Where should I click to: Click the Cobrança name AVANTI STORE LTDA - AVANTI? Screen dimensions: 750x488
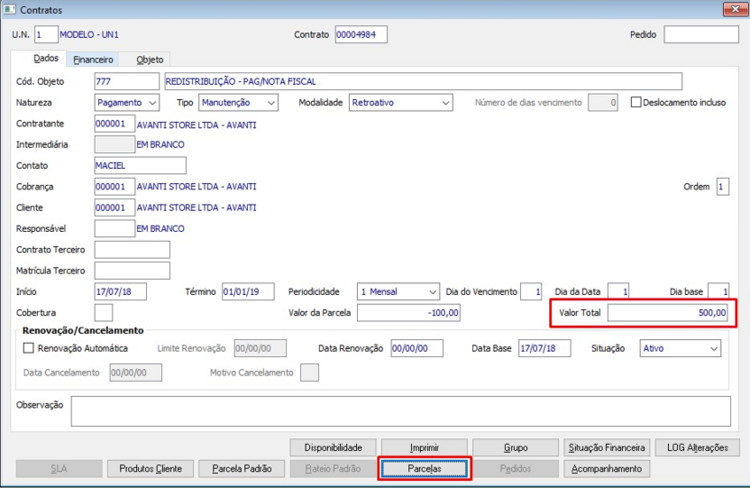(197, 187)
